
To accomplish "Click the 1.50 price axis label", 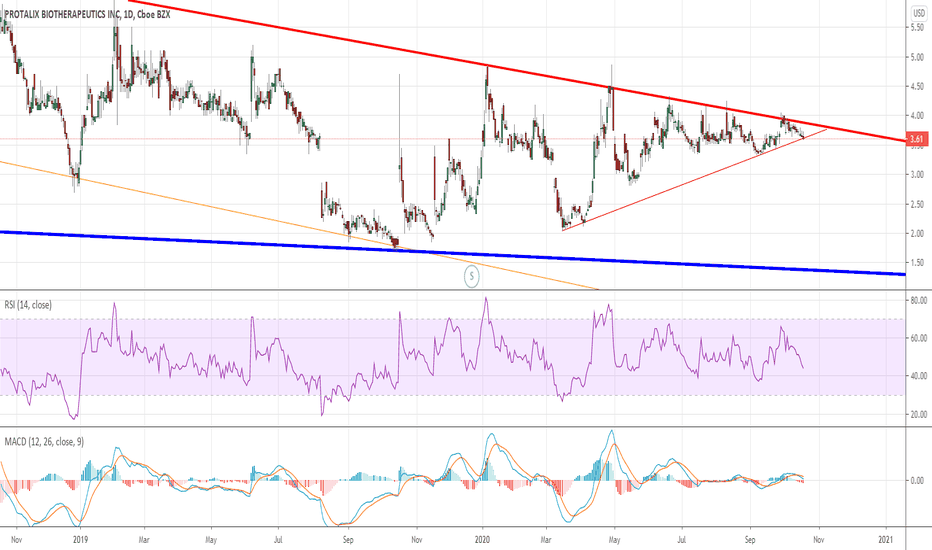I will point(918,263).
